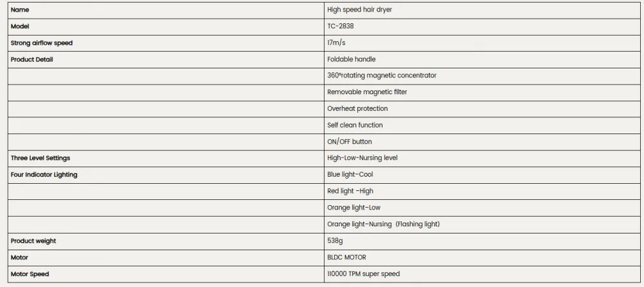This screenshot has width=644, height=287.
Task: Click the 'Three Level Settings' label
Action: tap(40, 158)
